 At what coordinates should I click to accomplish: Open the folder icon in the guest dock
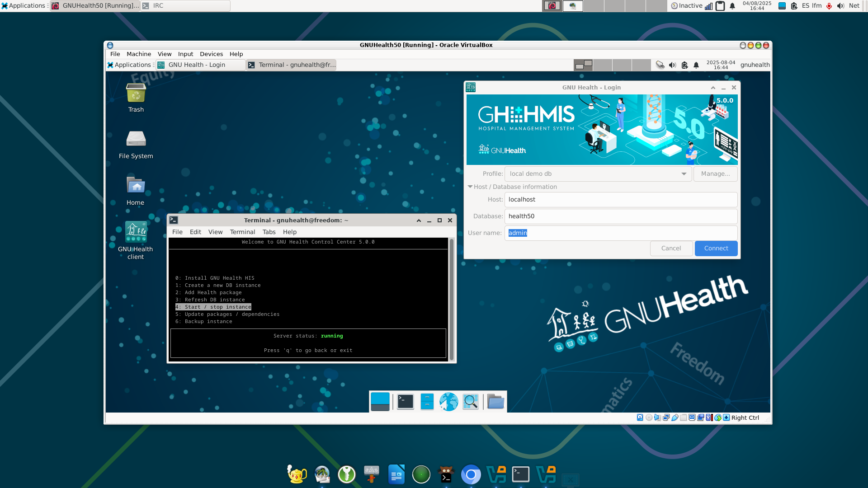(496, 401)
